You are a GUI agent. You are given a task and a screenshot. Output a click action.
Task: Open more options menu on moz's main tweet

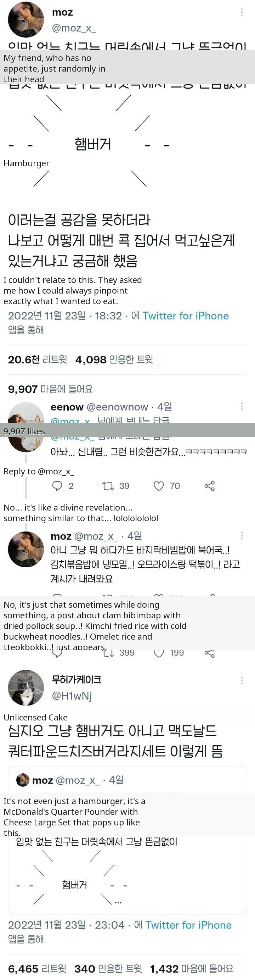point(242,12)
